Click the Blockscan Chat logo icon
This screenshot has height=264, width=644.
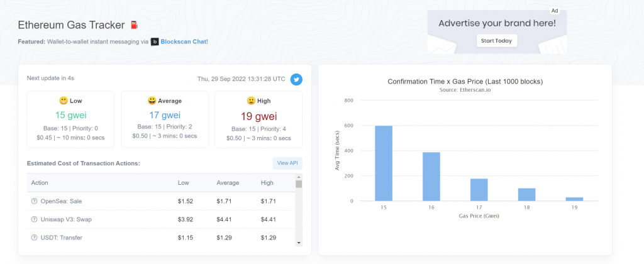click(155, 42)
